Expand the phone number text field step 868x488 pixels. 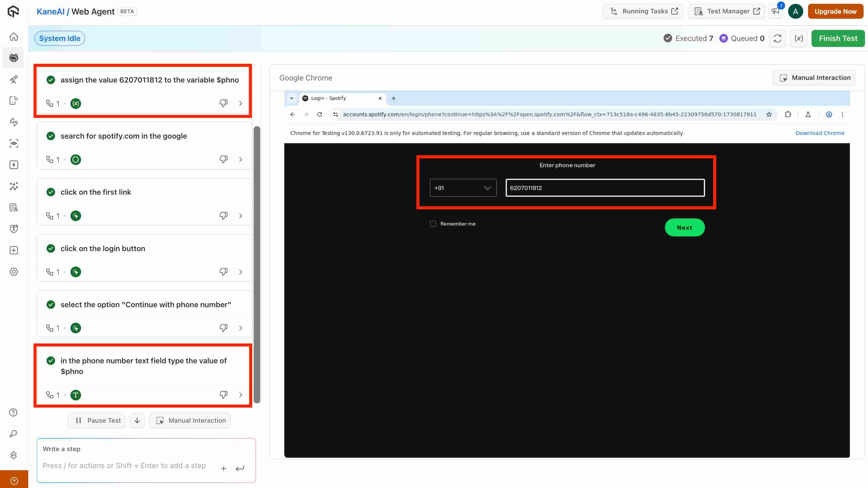coord(241,395)
